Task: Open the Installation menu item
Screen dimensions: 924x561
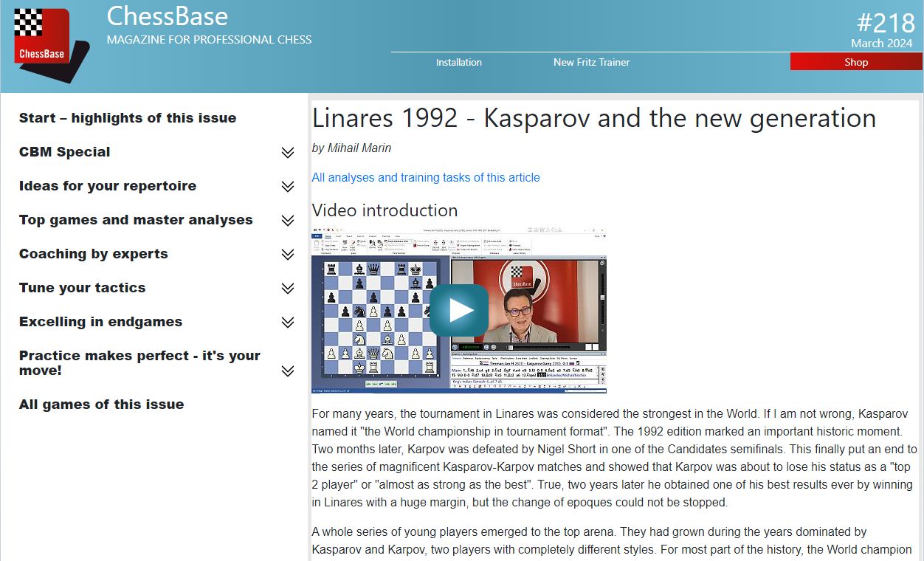Action: click(x=458, y=62)
